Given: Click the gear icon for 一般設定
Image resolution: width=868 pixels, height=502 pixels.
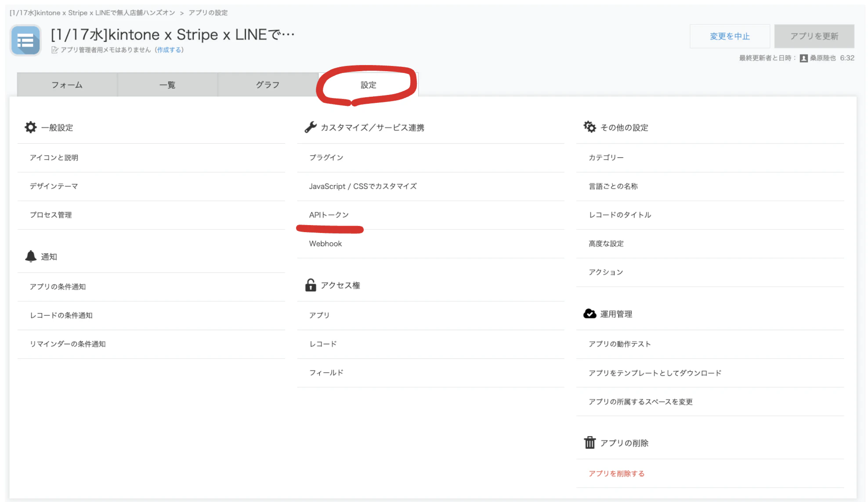Looking at the screenshot, I should (x=30, y=127).
